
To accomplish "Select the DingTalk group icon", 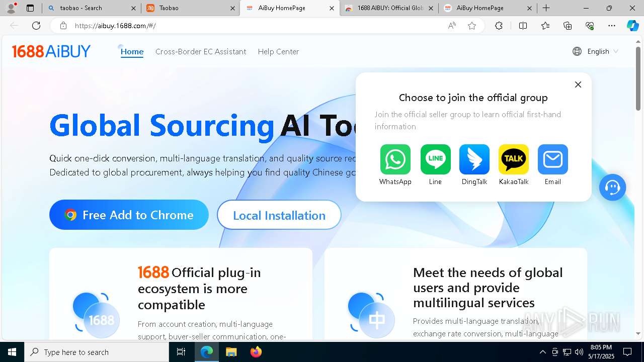I will point(474,159).
